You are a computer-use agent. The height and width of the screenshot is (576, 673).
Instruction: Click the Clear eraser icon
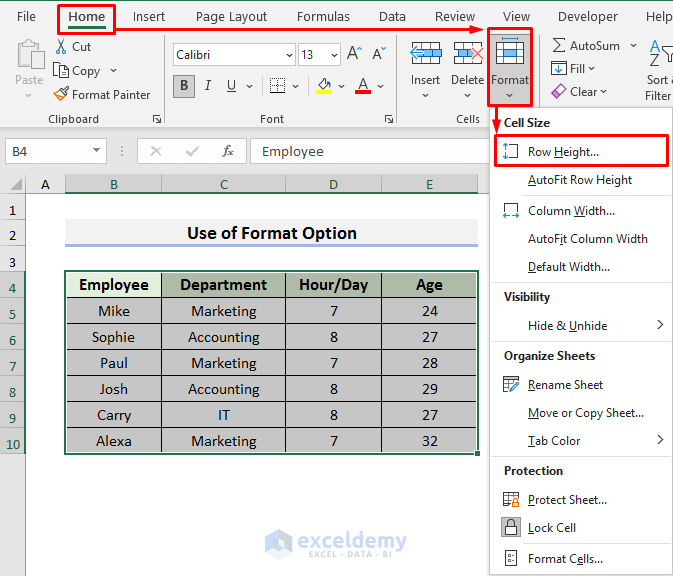click(558, 91)
